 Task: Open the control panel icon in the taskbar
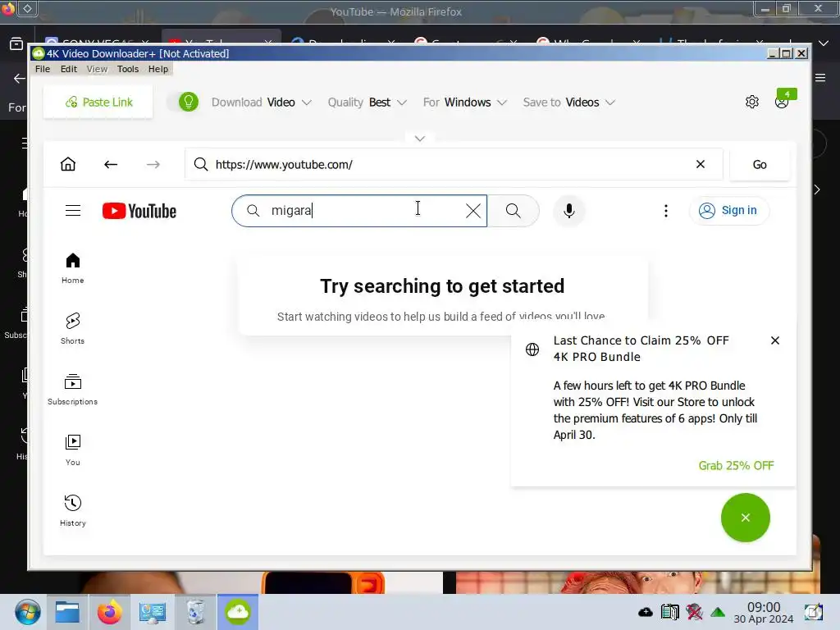pos(152,612)
